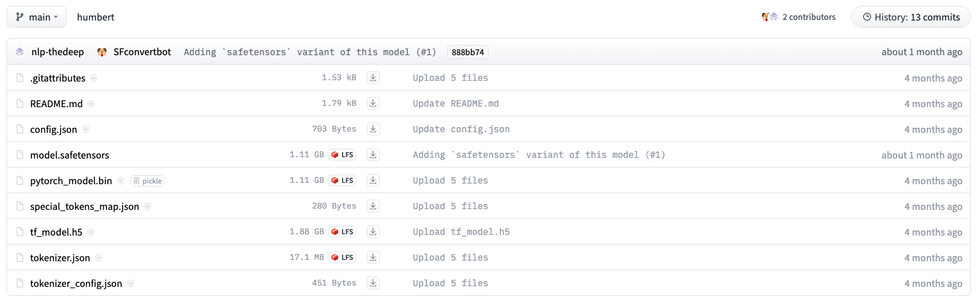
Task: Click the pickle badge on pytorch_model.bin
Action: click(x=148, y=181)
